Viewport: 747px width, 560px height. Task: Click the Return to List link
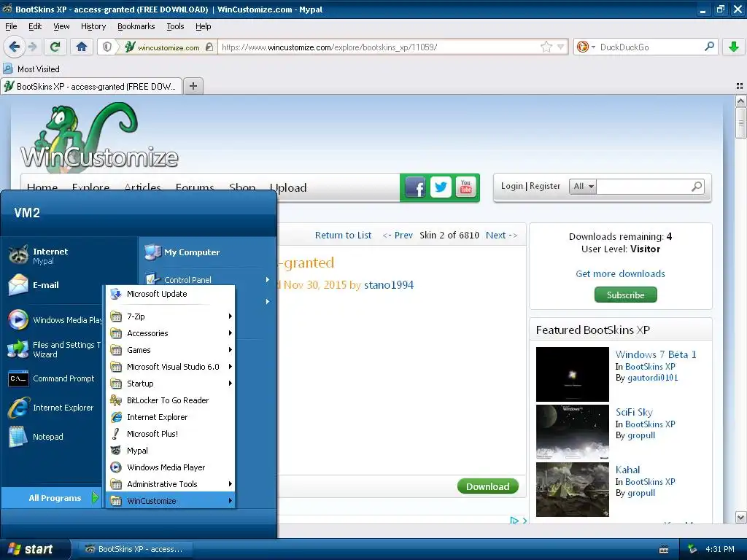(x=343, y=236)
